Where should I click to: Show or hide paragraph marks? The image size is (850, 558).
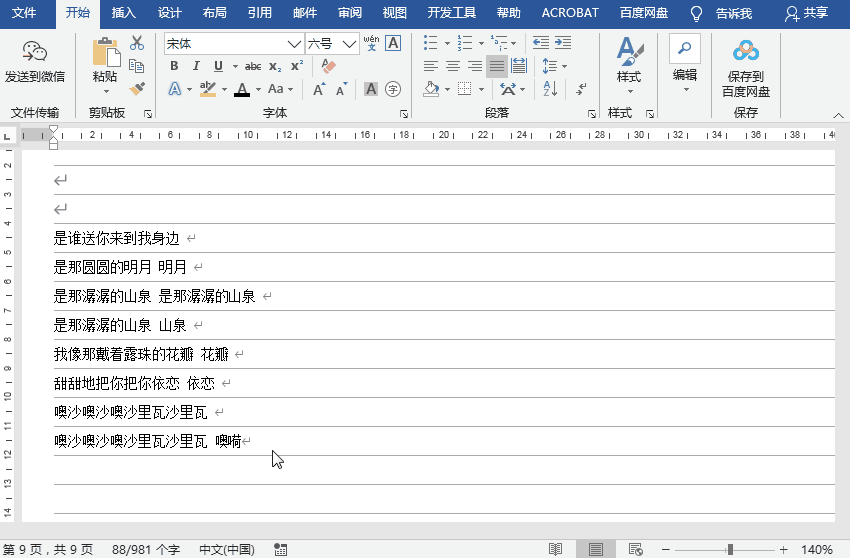click(581, 88)
